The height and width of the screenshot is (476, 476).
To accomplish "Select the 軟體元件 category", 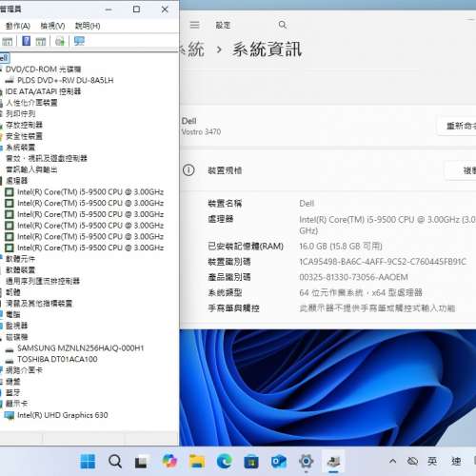I will coord(20,259).
